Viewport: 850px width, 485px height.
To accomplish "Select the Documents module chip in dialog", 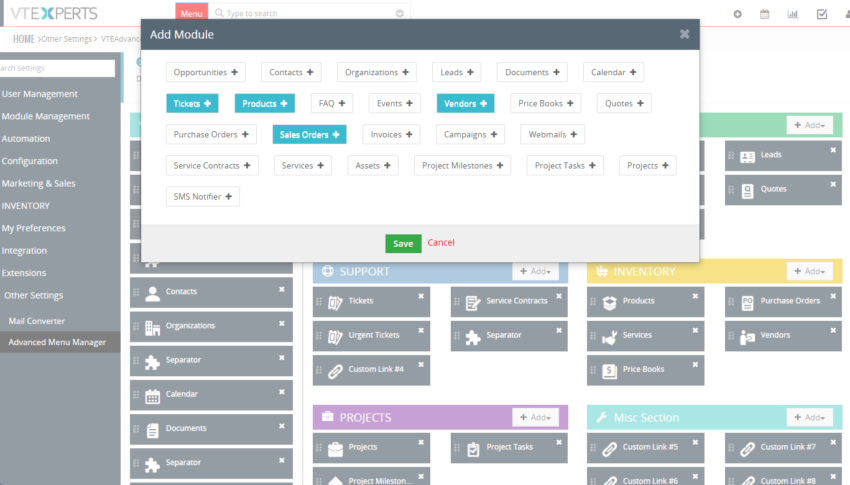I will 532,72.
